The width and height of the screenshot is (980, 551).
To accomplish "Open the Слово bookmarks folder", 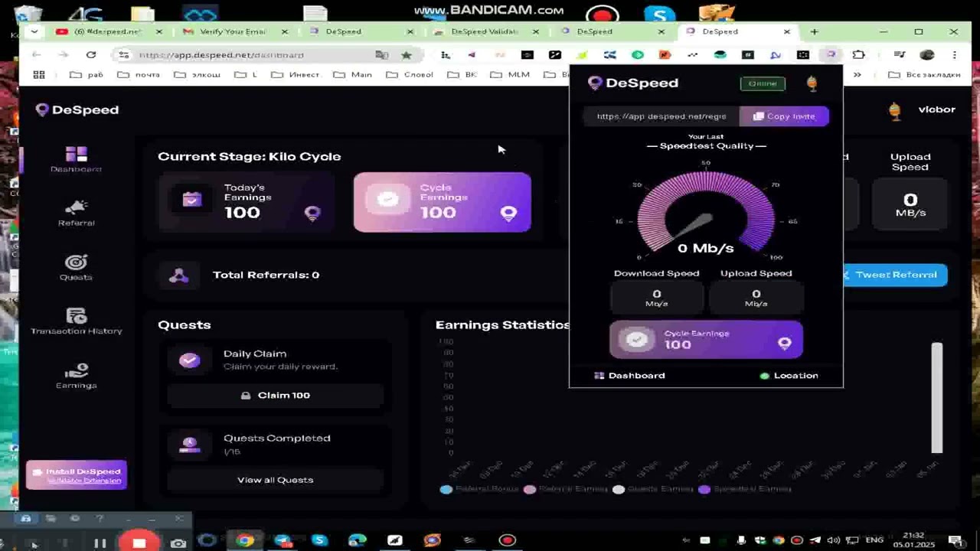I will pyautogui.click(x=410, y=75).
